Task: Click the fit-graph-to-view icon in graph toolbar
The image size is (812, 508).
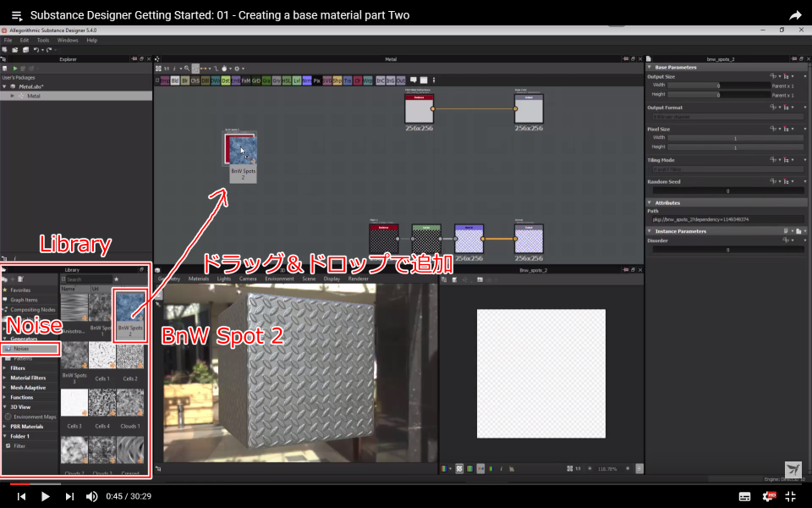Action: [158, 69]
